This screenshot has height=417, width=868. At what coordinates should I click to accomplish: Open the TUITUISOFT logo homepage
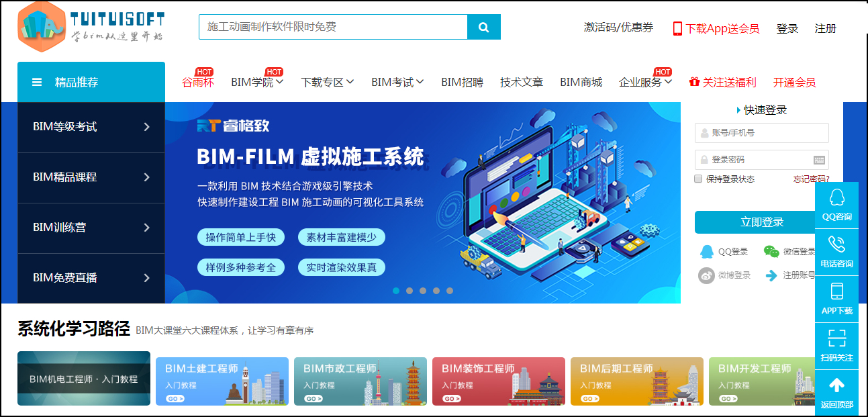tap(91, 27)
